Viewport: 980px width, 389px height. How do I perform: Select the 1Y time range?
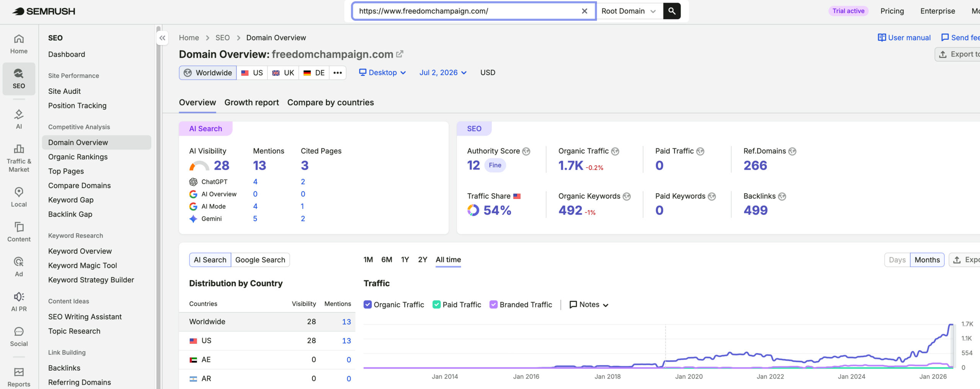405,260
